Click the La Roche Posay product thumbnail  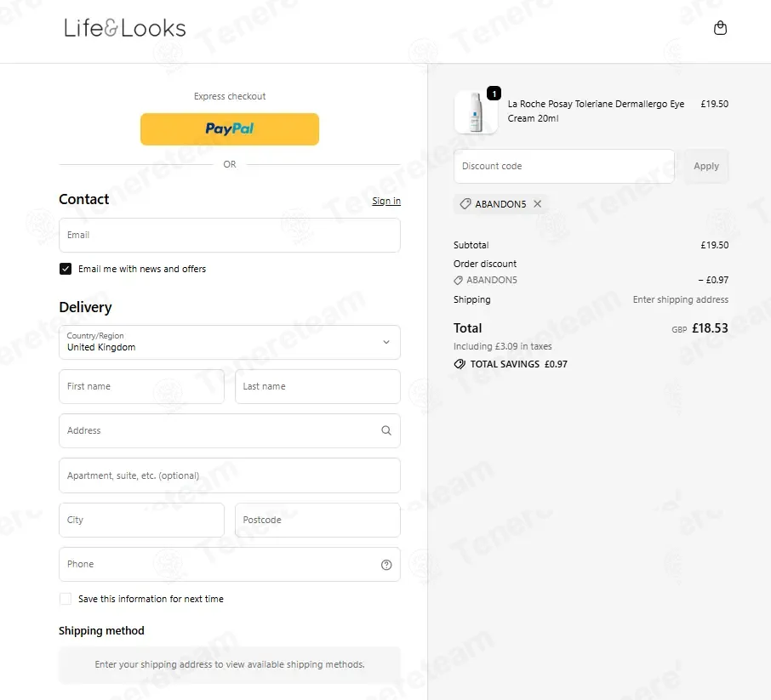tap(476, 111)
